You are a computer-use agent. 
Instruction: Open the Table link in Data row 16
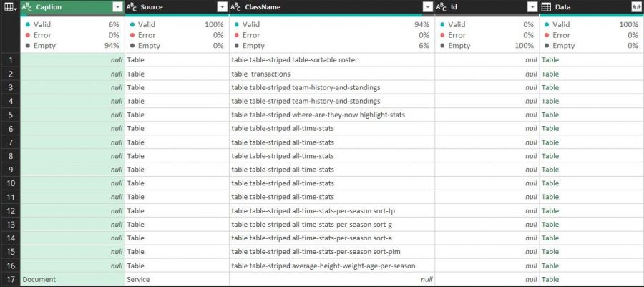click(x=550, y=266)
